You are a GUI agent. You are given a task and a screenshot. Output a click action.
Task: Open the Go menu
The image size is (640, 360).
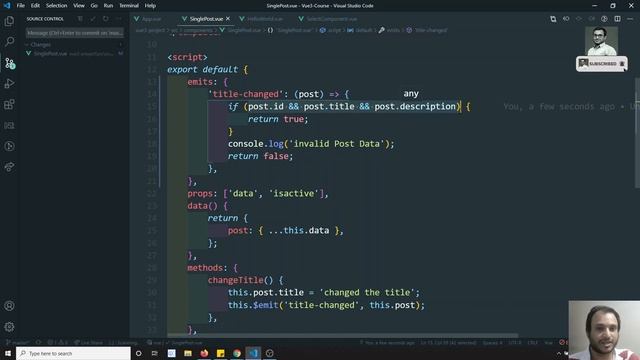[94, 6]
